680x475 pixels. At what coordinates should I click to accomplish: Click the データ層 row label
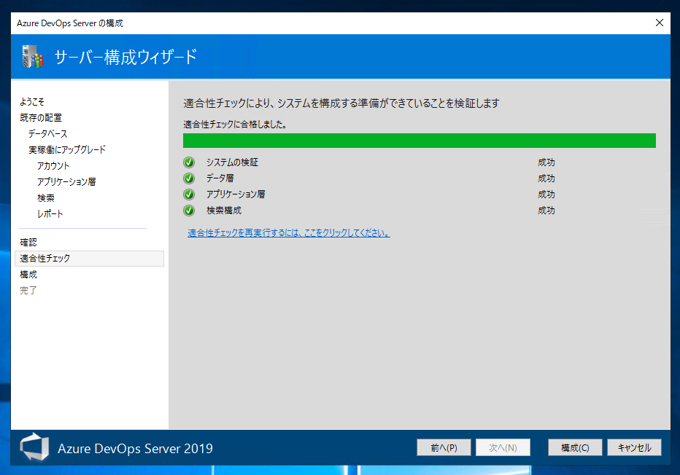click(220, 178)
